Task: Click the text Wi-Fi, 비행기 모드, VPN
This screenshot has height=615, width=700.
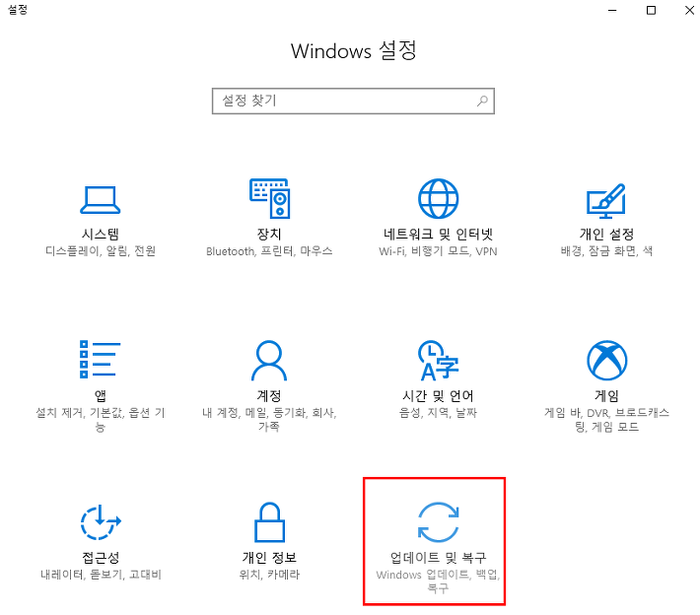Action: click(438, 250)
